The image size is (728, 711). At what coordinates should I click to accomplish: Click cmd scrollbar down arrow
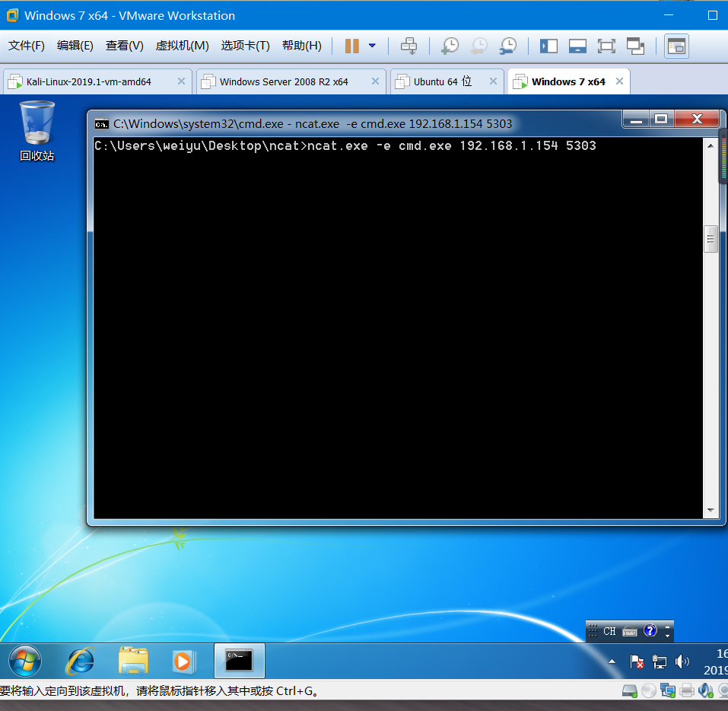pyautogui.click(x=711, y=510)
